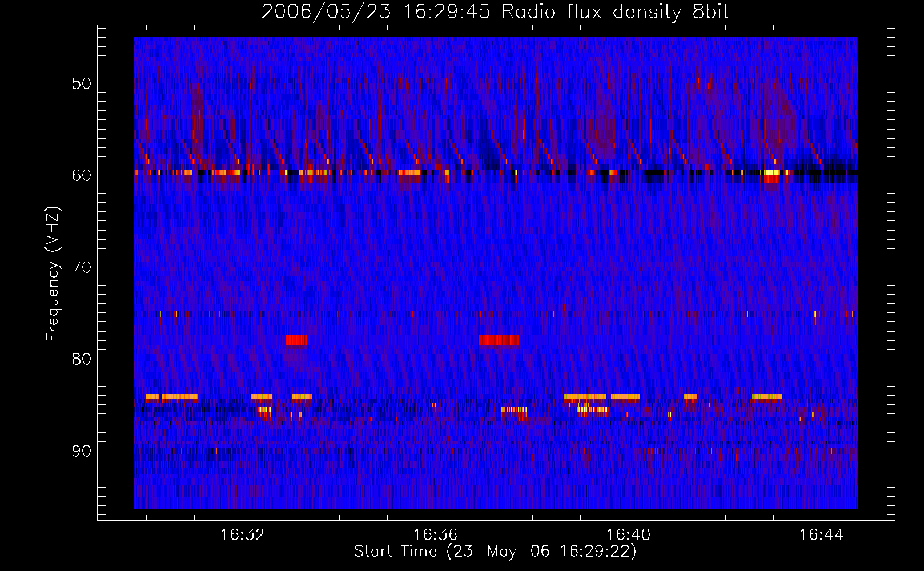Click the 16:44 time tick label
This screenshot has width=924, height=571.
(822, 535)
